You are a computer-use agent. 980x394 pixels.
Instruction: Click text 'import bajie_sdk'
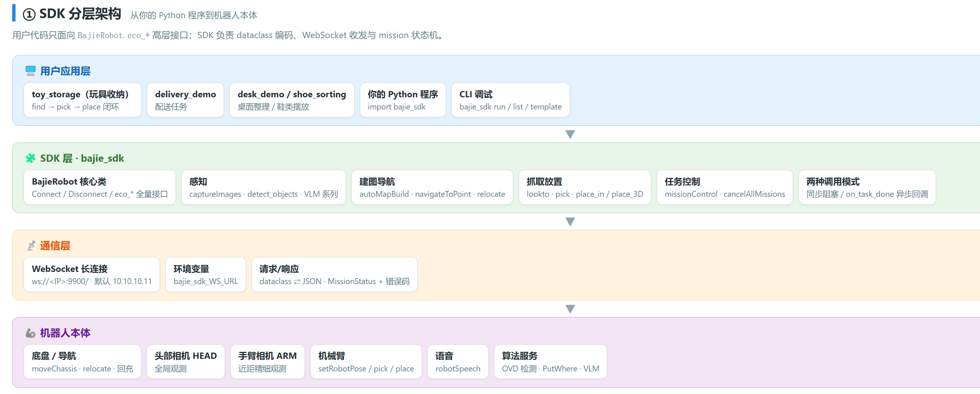pyautogui.click(x=397, y=107)
